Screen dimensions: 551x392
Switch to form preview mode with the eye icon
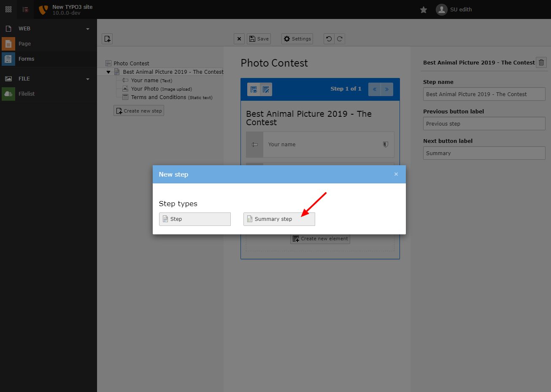pyautogui.click(x=253, y=89)
